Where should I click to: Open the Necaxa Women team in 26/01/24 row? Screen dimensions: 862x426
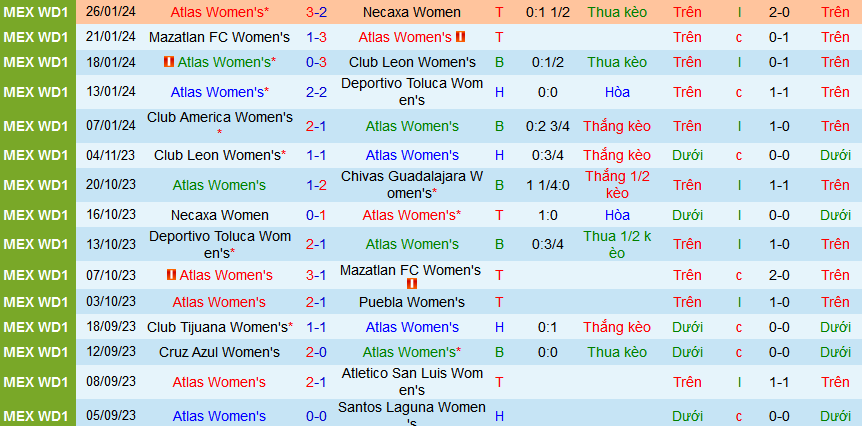[411, 13]
